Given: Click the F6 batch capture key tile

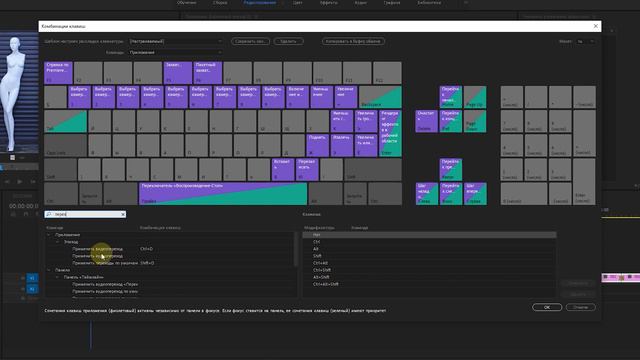Looking at the screenshot, I should pyautogui.click(x=208, y=73).
